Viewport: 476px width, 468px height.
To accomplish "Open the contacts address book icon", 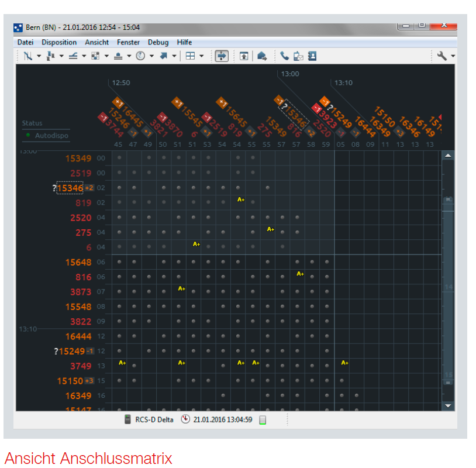I will [x=312, y=56].
